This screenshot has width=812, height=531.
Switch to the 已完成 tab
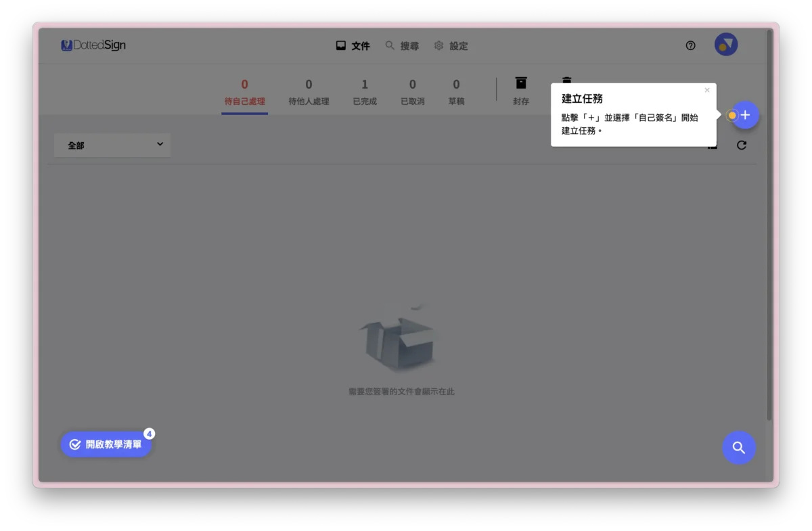click(364, 91)
